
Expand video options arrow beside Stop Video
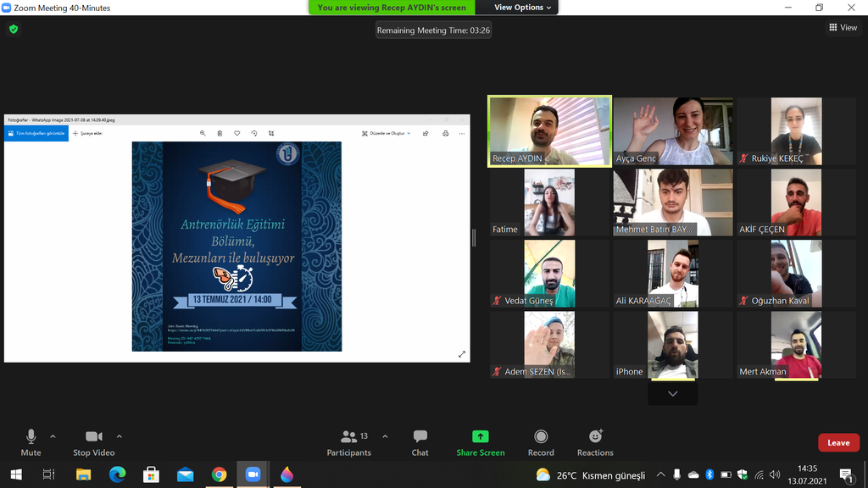click(x=119, y=437)
